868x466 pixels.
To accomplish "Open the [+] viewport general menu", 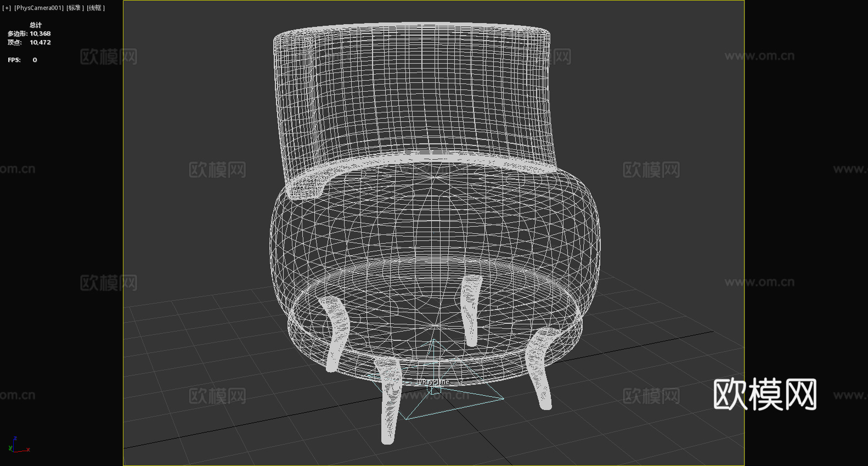I will [x=7, y=8].
